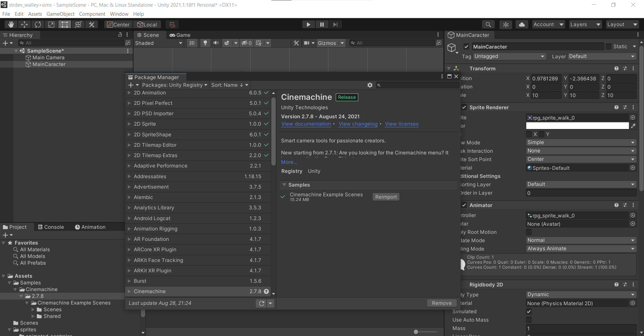Expand the Burst package entry
Viewport: 644px width, 336px height.
pos(129,281)
